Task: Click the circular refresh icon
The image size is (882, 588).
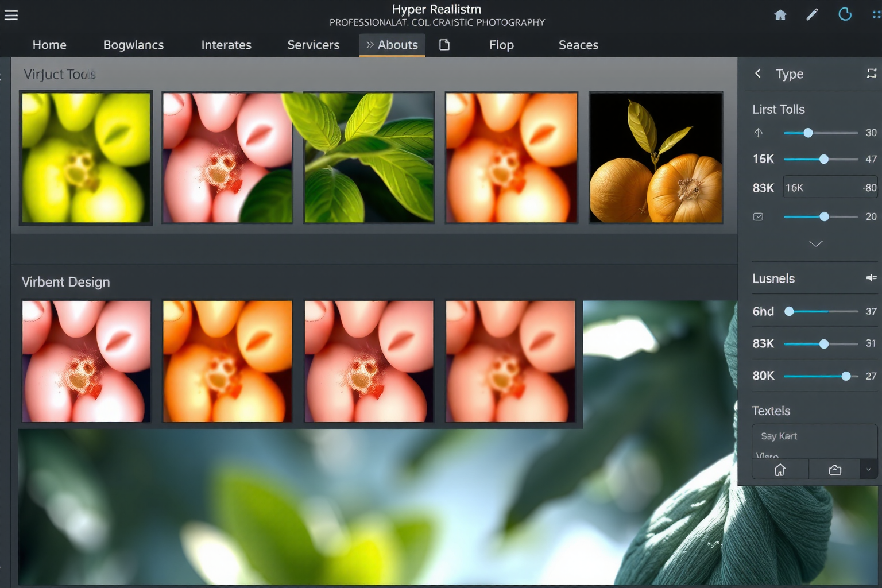Action: point(845,14)
